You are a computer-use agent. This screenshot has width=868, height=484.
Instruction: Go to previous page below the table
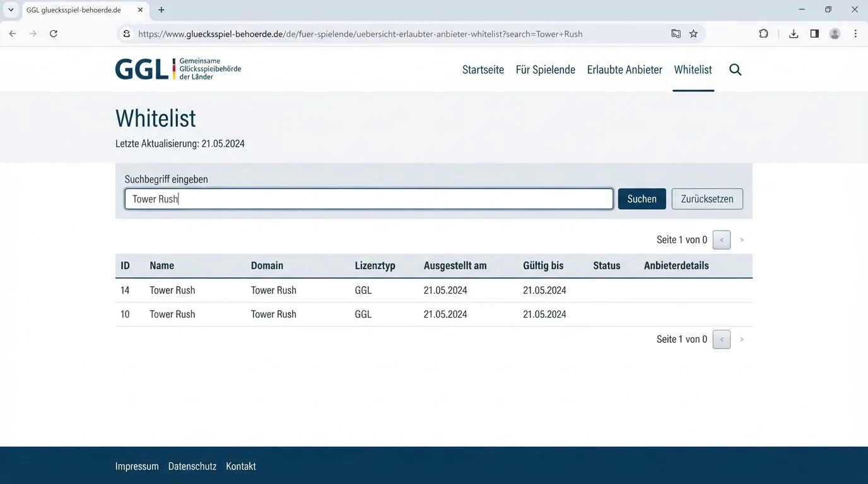(x=722, y=340)
